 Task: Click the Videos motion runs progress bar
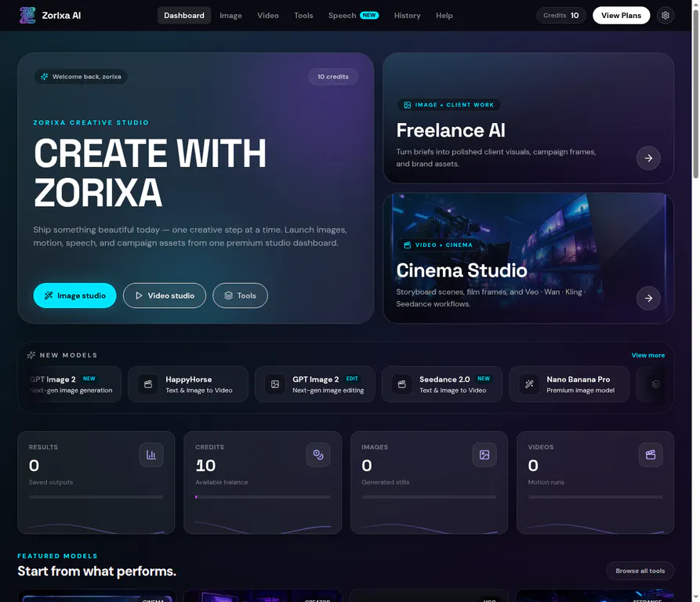point(595,497)
